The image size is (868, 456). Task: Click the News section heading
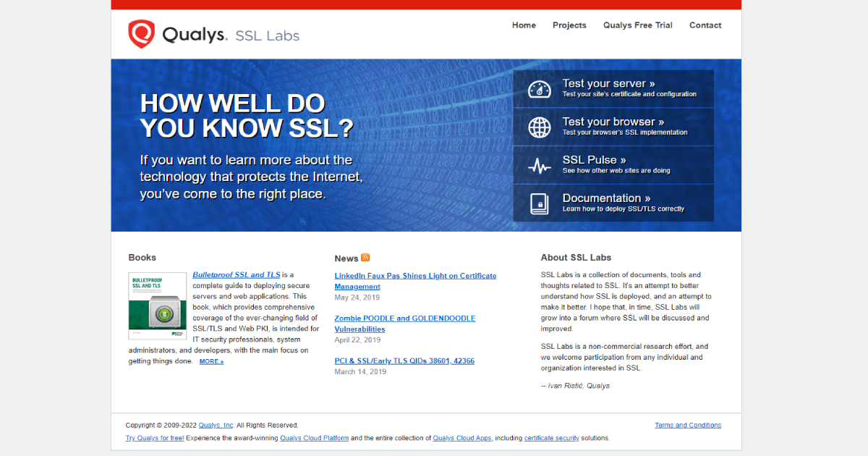pos(346,258)
